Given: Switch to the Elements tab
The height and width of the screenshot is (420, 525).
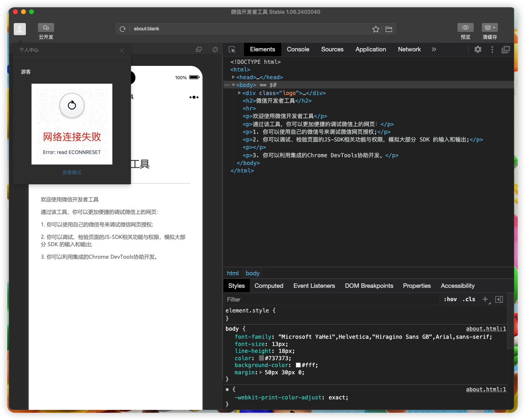Looking at the screenshot, I should 263,49.
